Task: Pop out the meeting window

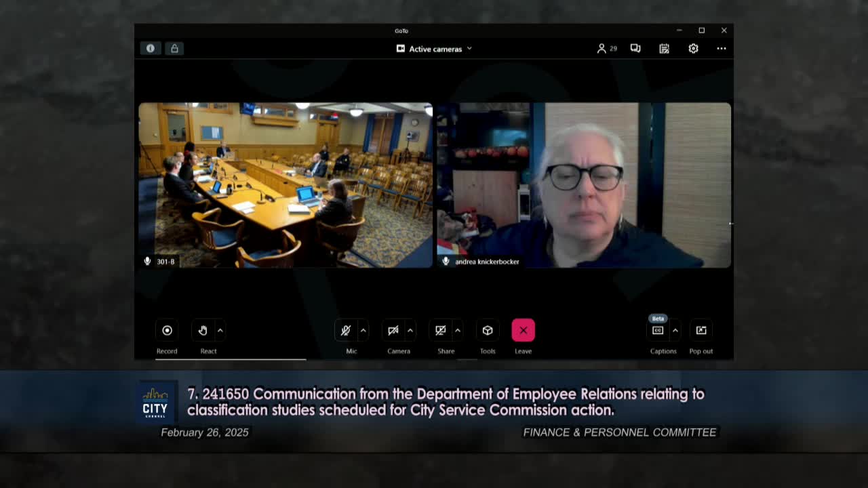Action: point(701,331)
